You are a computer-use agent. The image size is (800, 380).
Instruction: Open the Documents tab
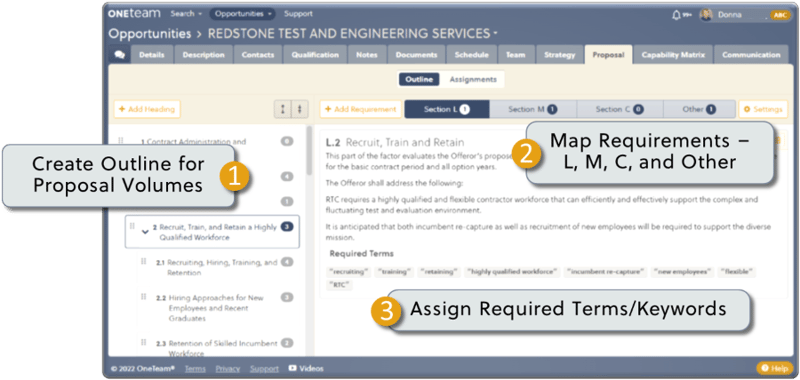[x=417, y=55]
